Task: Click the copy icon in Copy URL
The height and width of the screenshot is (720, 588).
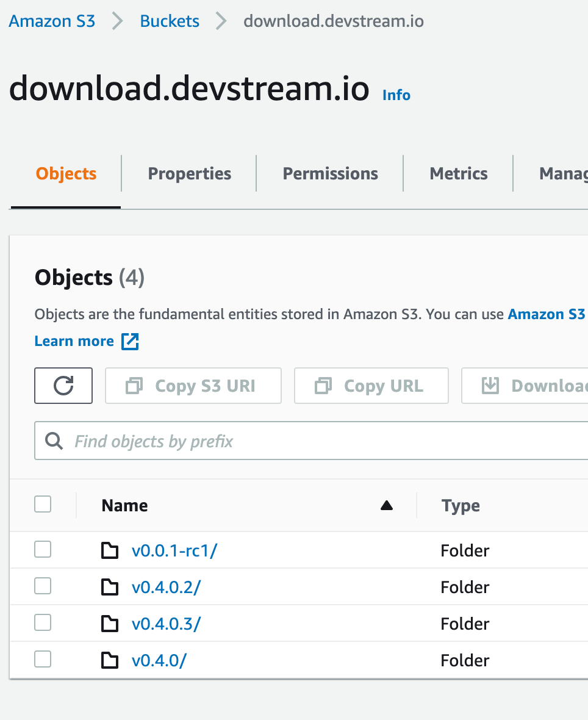Action: click(323, 386)
